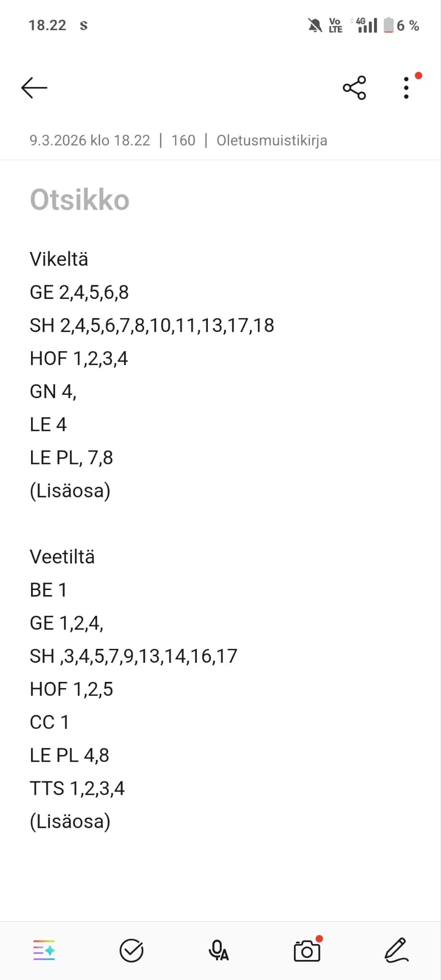Viewport: 441px width, 980px height.
Task: Tap the back arrow
Action: click(34, 88)
